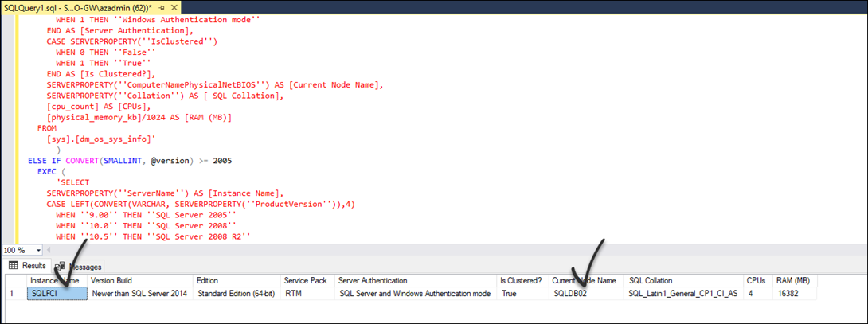Click the 'SQL Server 2008 R2' code line
Image resolution: width=868 pixels, height=324 pixels.
(154, 237)
